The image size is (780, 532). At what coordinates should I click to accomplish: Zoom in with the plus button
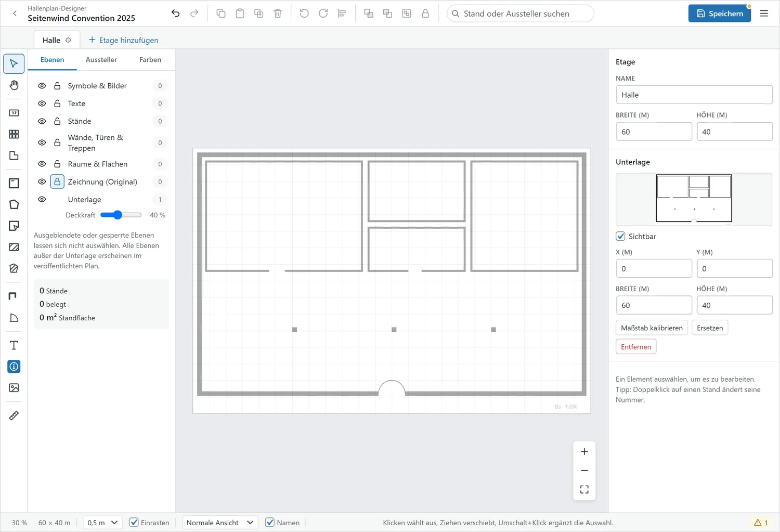click(584, 452)
